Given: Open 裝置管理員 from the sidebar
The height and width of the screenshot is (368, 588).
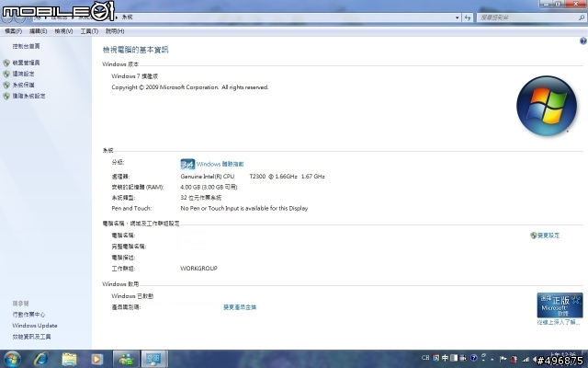Looking at the screenshot, I should [x=26, y=63].
